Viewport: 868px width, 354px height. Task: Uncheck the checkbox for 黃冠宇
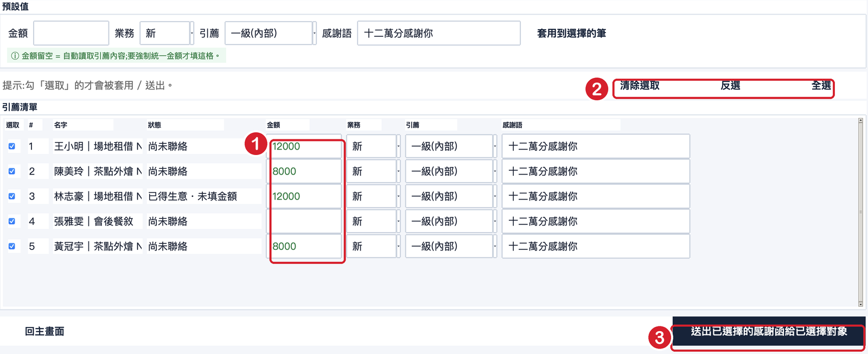[x=12, y=246]
